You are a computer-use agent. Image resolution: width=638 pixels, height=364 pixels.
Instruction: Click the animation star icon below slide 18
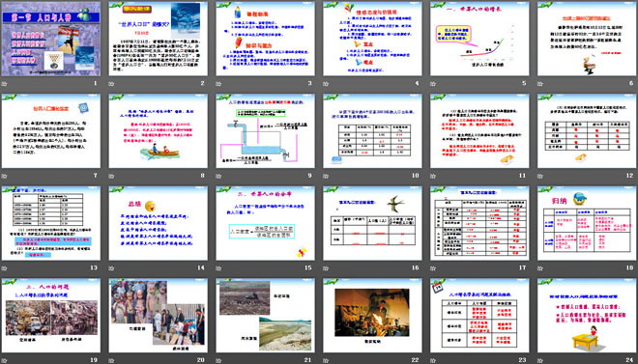point(540,268)
